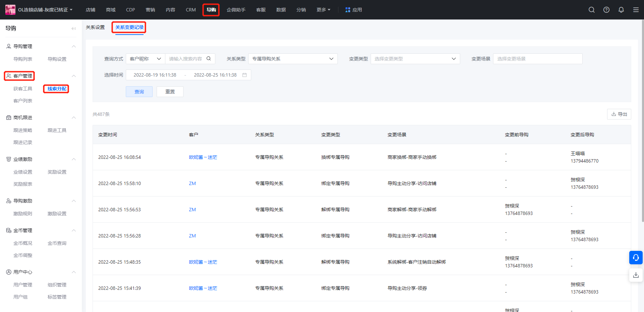
Task: Click the floating customer service headset icon
Action: tap(636, 258)
